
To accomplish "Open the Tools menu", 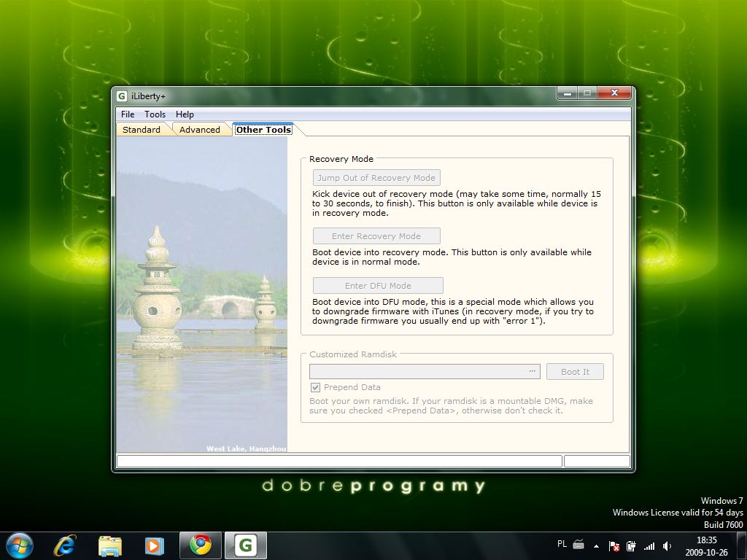I will coord(155,114).
